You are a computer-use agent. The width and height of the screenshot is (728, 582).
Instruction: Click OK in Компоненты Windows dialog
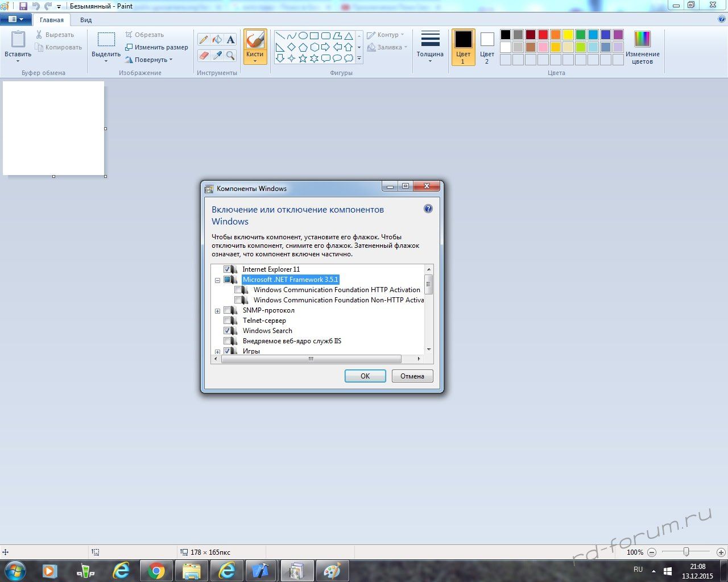(x=365, y=376)
